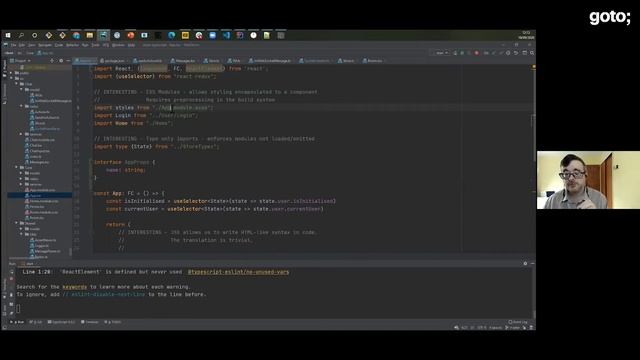
Task: Click the 'interface AppProps' line
Action: point(124,162)
